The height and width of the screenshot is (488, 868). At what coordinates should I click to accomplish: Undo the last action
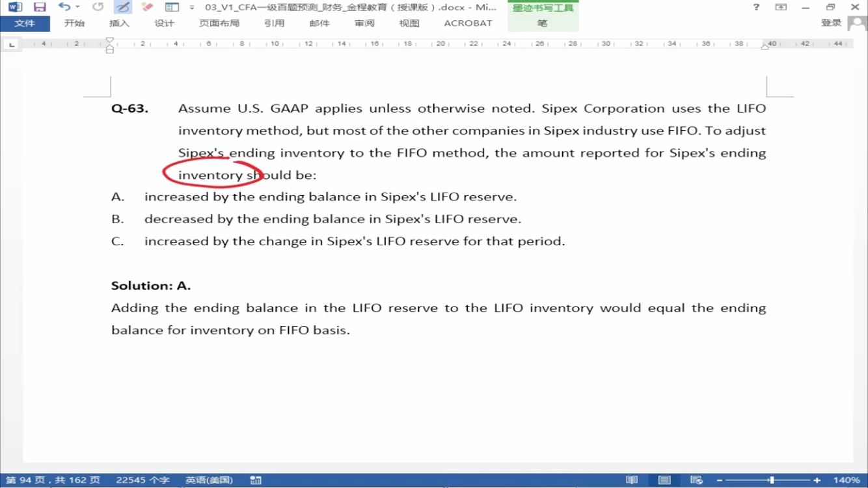tap(64, 7)
